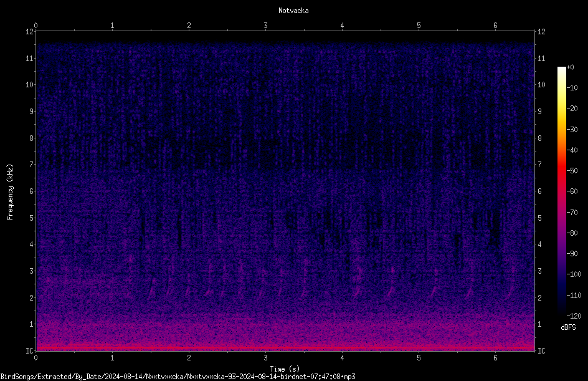
Task: Select the 6 kHz label on left frequency axis
Action: pyautogui.click(x=31, y=191)
